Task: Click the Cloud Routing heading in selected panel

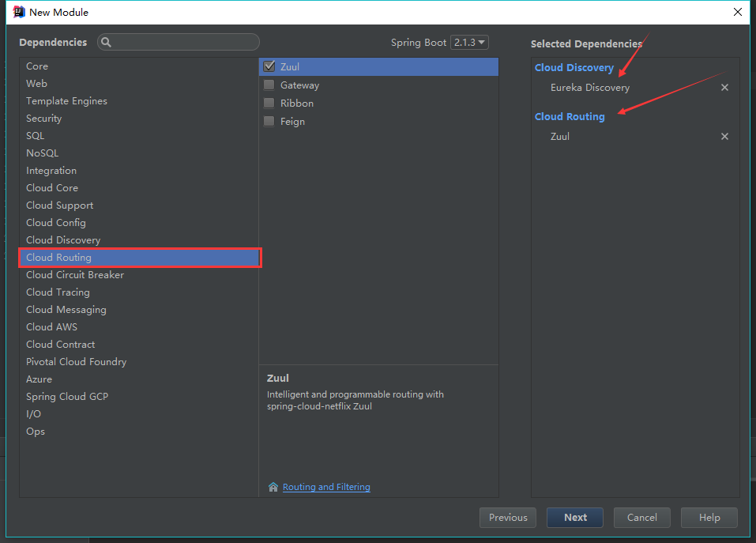Action: 570,117
